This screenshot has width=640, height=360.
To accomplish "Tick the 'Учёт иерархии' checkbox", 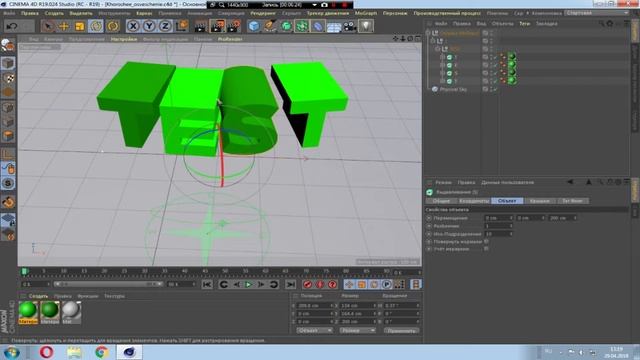I will pyautogui.click(x=487, y=249).
